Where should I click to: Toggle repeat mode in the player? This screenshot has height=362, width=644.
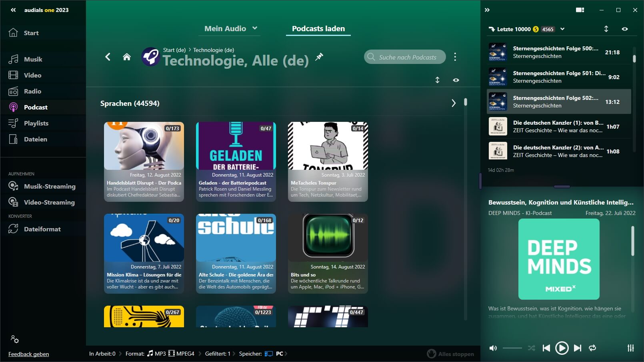592,348
